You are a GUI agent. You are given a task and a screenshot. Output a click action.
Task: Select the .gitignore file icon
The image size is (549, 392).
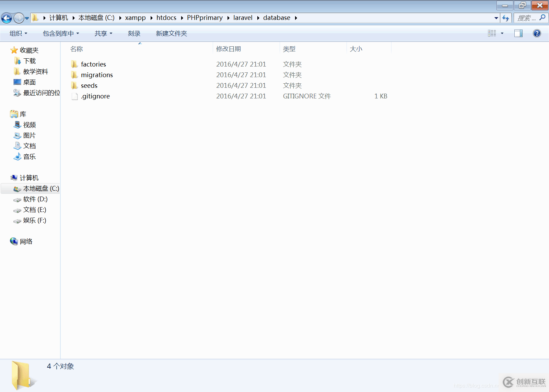(x=74, y=96)
